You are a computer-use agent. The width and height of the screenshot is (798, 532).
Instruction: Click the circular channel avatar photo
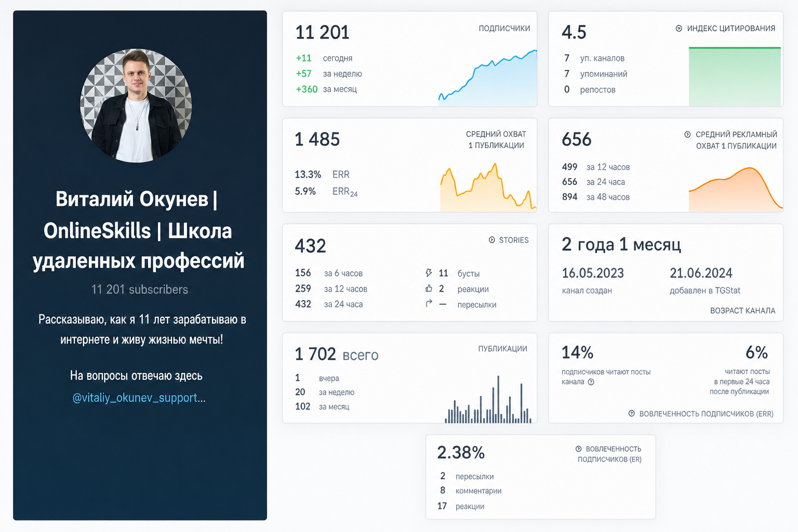pyautogui.click(x=136, y=105)
